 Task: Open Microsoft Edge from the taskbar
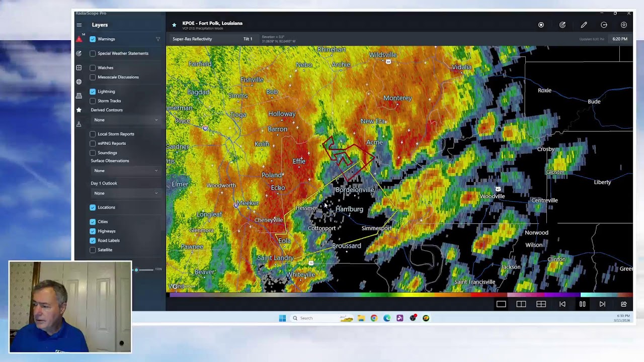(x=387, y=318)
